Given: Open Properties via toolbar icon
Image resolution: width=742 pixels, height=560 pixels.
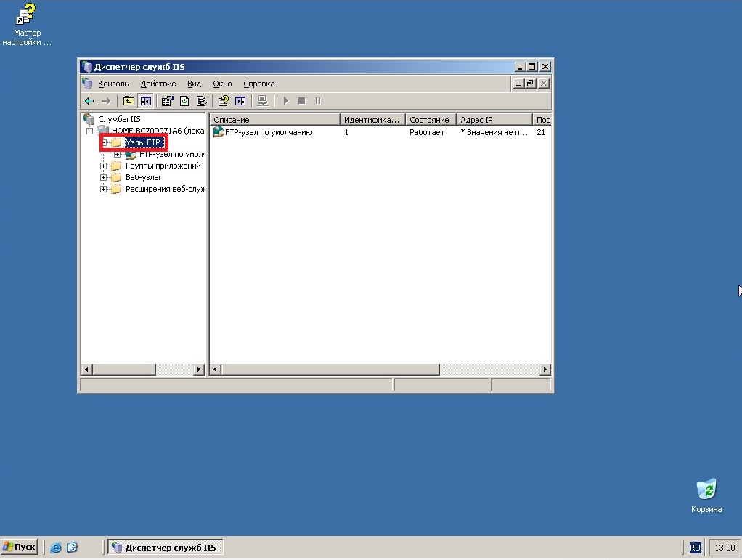Looking at the screenshot, I should [x=167, y=101].
